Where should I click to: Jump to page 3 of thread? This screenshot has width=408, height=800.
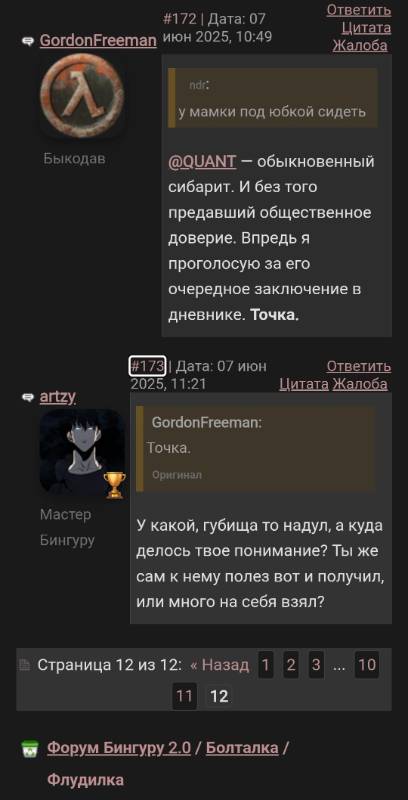316,665
